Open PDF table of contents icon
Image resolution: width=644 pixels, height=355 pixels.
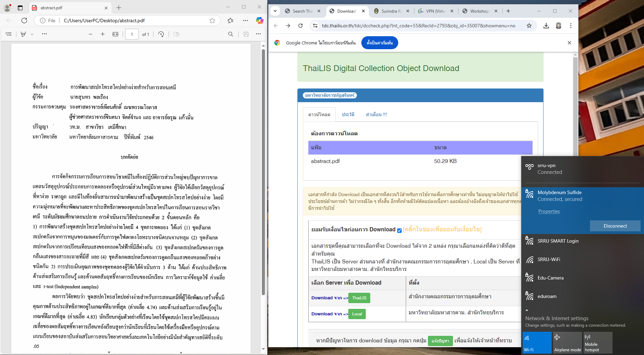tap(9, 34)
